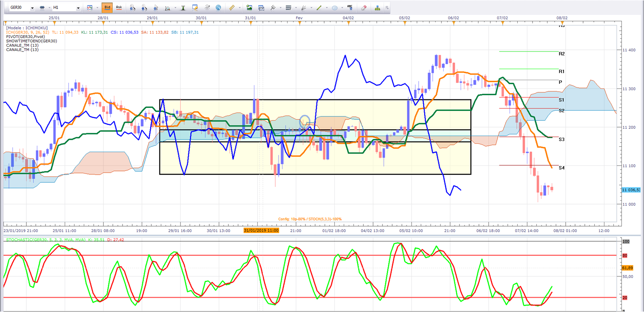644x312 pixels.
Task: Expand the chart type dropdown arrow
Action: [97, 8]
